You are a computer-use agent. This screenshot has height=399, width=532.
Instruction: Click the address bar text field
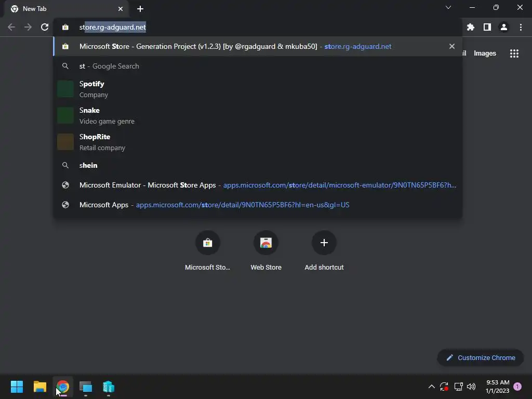[x=258, y=27]
